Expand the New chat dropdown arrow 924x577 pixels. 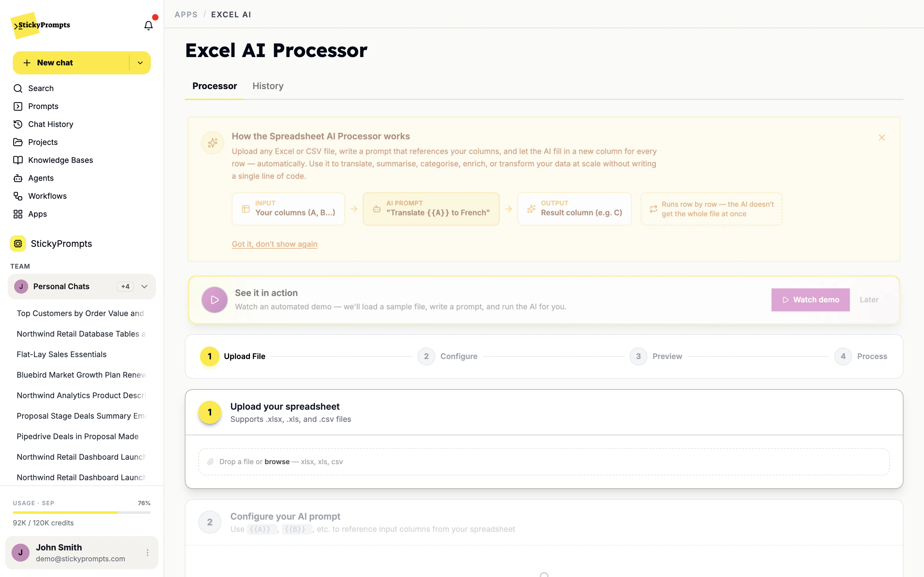coord(140,63)
